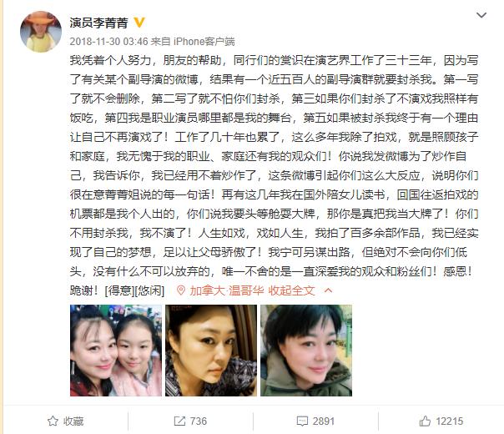504x434 pixels.
Task: Open the 加拿大·温哥华 location link
Action: coord(227,290)
